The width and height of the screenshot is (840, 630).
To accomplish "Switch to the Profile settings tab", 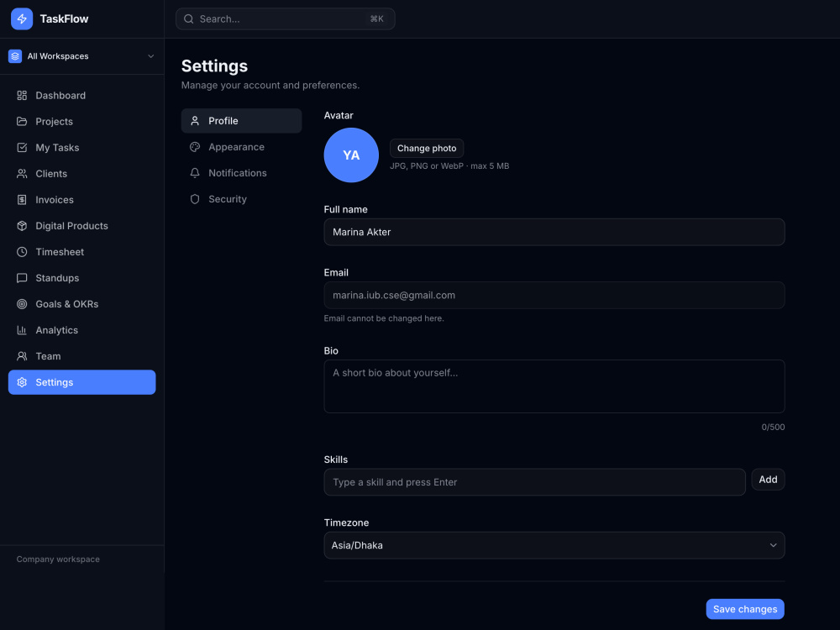I will (x=242, y=121).
